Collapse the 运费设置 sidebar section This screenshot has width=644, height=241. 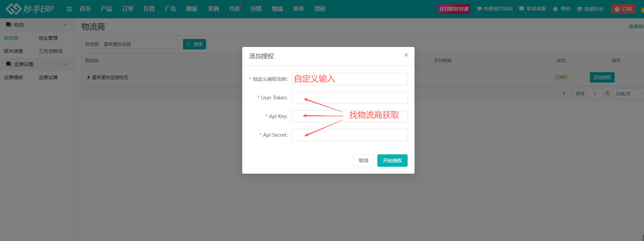point(65,64)
